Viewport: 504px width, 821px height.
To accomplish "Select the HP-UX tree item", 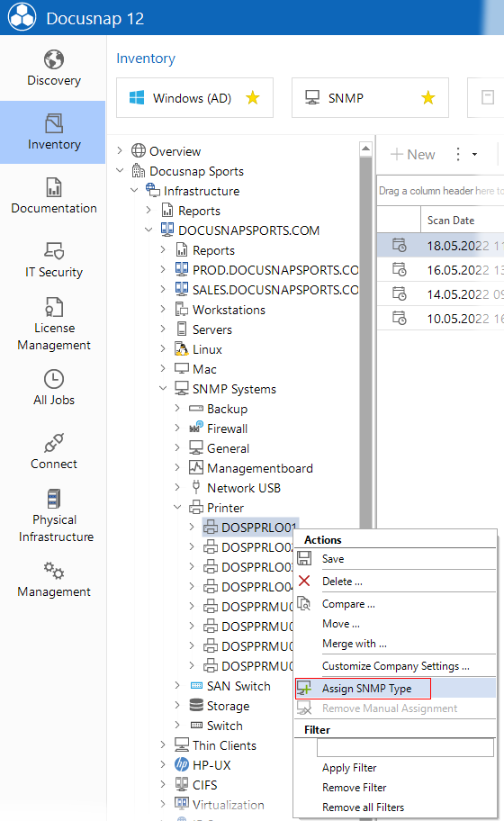I will [x=202, y=765].
